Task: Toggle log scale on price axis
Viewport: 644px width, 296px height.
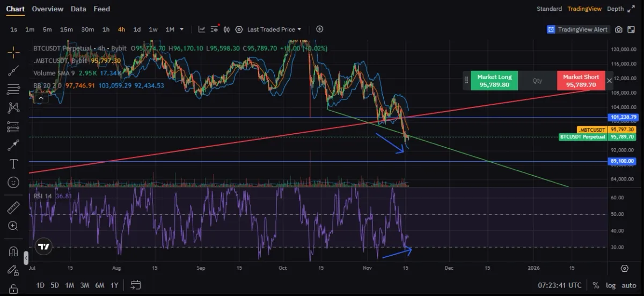Action: [611, 285]
